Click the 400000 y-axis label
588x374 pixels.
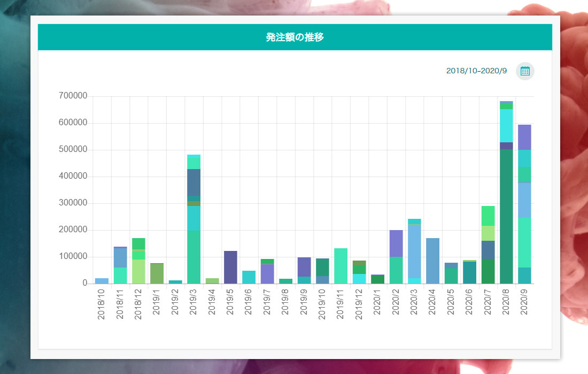73,176
